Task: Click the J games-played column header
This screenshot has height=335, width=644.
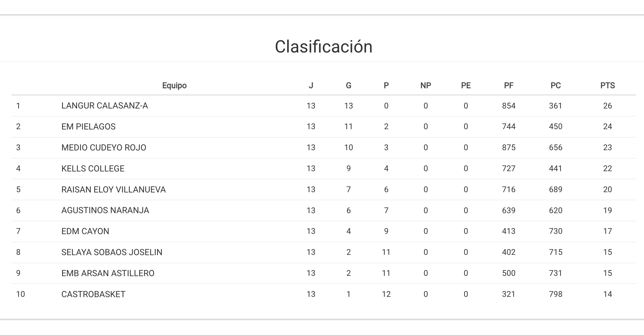Action: click(x=311, y=86)
